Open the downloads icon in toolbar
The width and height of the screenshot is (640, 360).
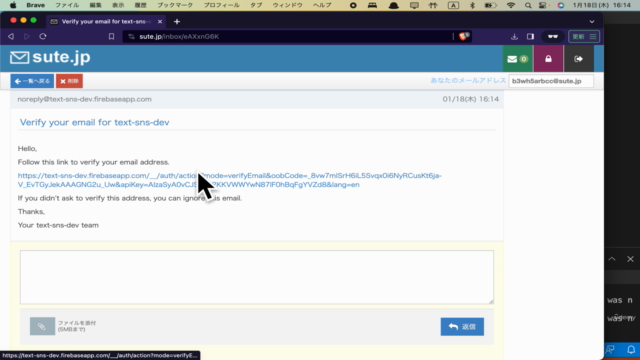click(514, 37)
